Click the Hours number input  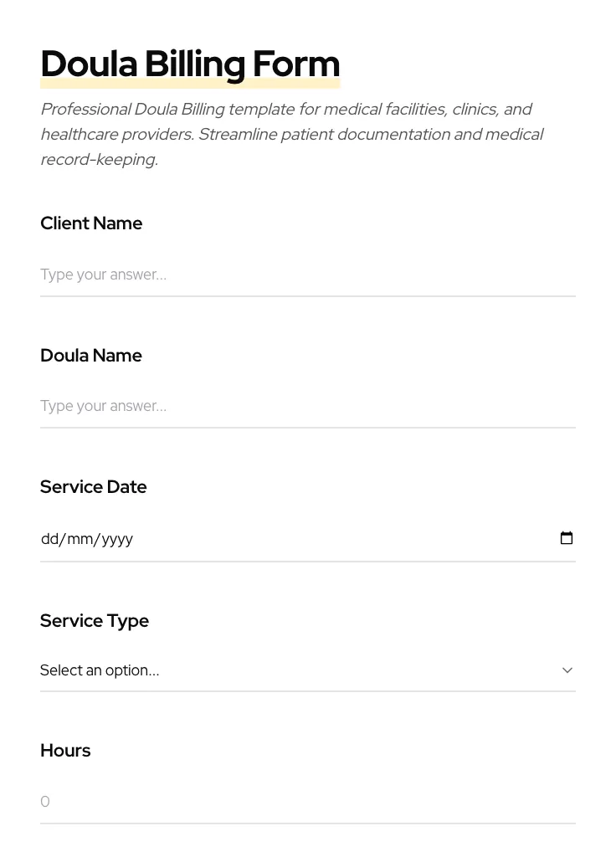point(251,801)
